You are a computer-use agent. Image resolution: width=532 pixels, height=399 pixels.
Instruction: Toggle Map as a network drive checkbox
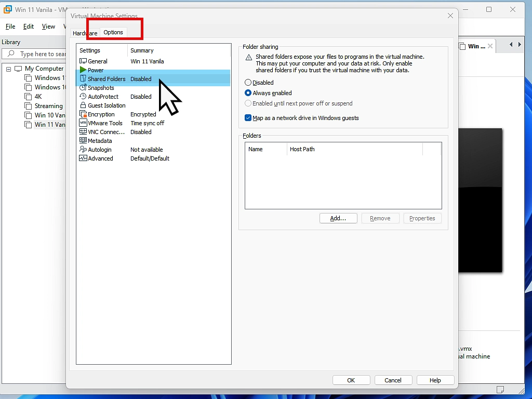click(248, 118)
